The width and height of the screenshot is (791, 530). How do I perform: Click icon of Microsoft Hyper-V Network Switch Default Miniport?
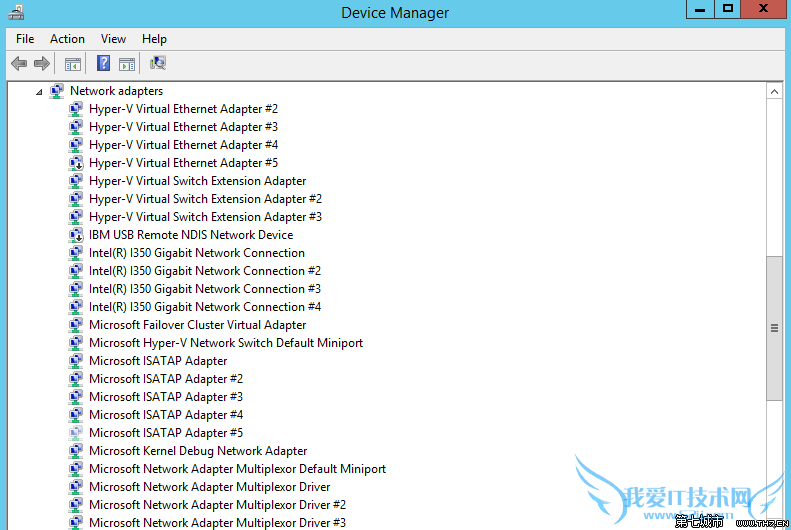click(76, 343)
